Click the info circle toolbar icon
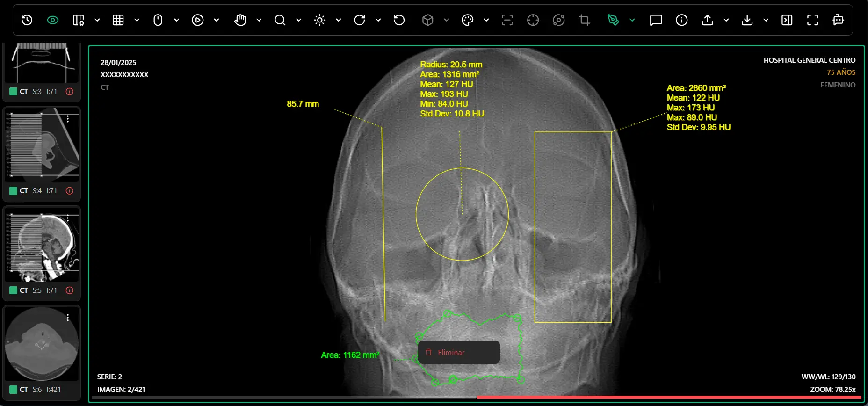This screenshot has width=868, height=406. pos(681,20)
